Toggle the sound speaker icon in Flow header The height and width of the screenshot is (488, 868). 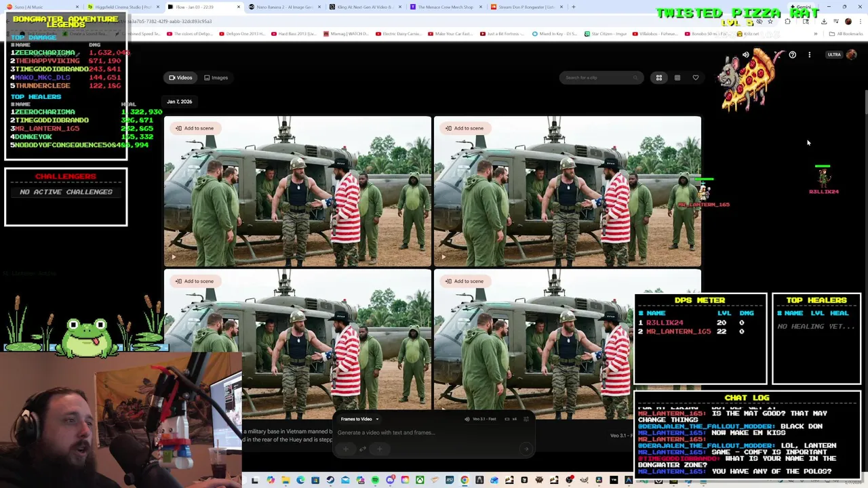pyautogui.click(x=745, y=55)
